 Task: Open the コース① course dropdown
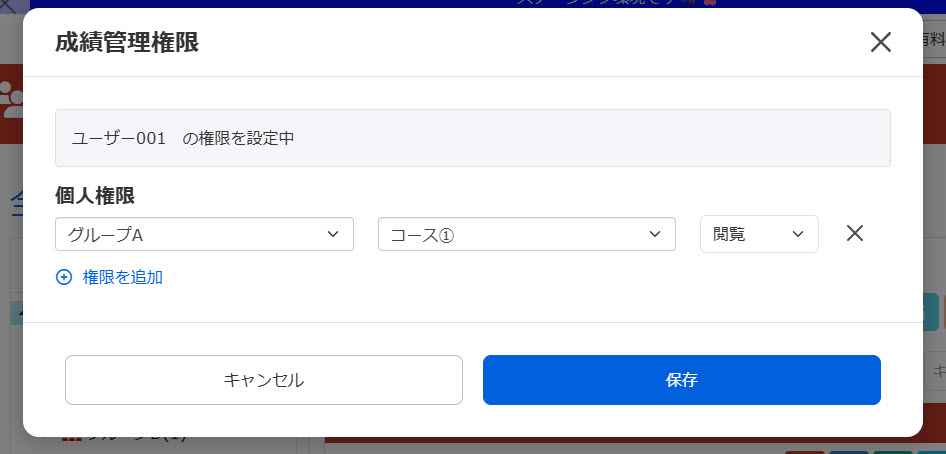point(527,235)
